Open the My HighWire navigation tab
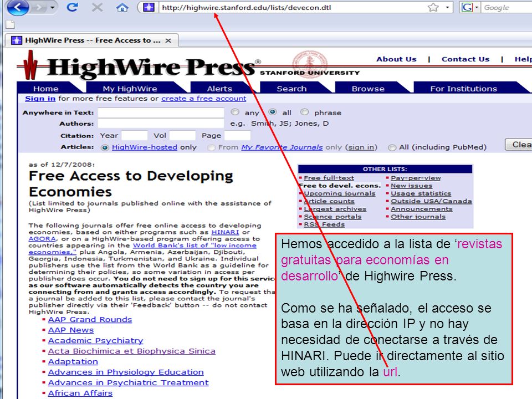Viewport: 532px width, 399px height. click(x=130, y=89)
